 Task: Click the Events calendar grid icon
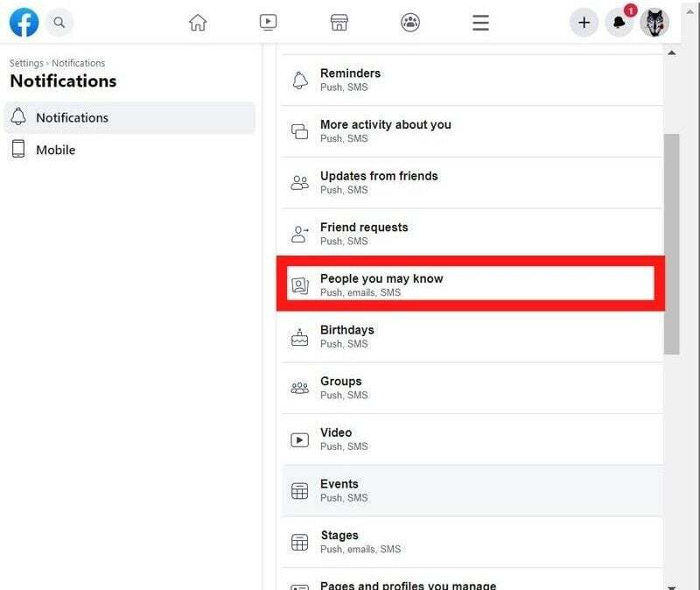point(300,491)
